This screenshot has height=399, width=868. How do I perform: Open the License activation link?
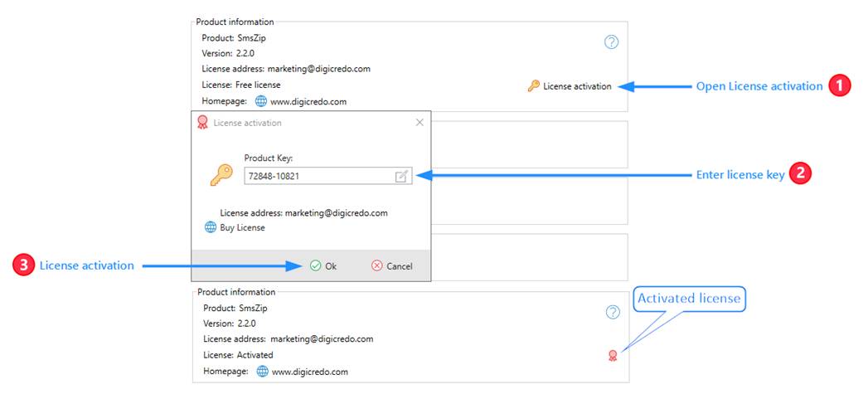tap(577, 86)
